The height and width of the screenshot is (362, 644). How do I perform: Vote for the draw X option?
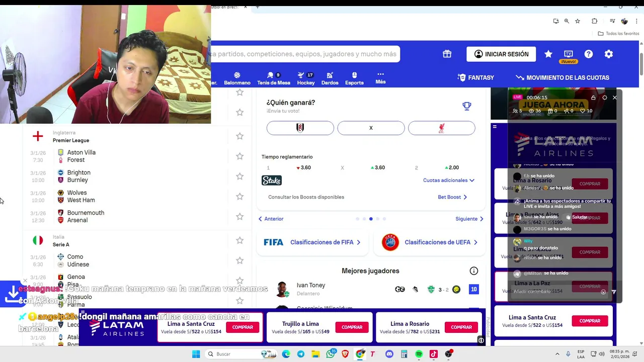pos(371,128)
